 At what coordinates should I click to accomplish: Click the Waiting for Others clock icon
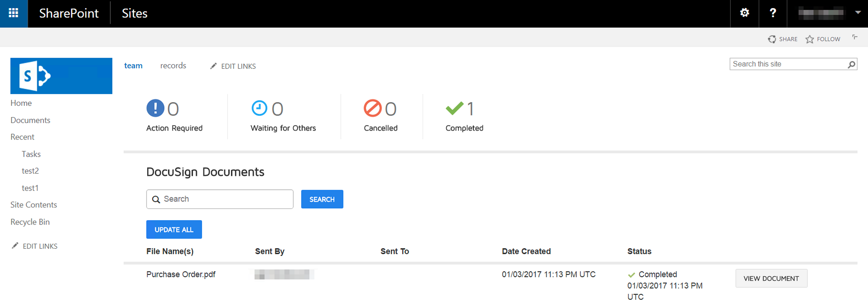tap(259, 108)
